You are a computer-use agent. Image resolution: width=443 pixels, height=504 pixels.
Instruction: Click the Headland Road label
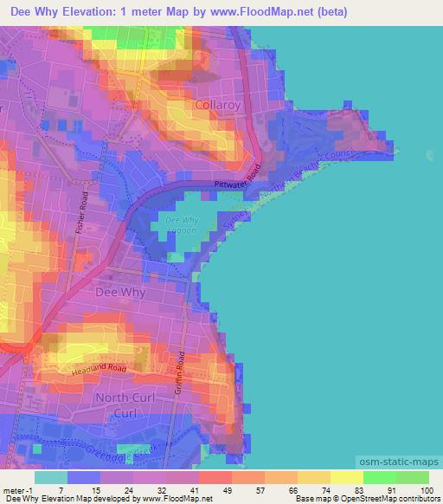point(99,369)
